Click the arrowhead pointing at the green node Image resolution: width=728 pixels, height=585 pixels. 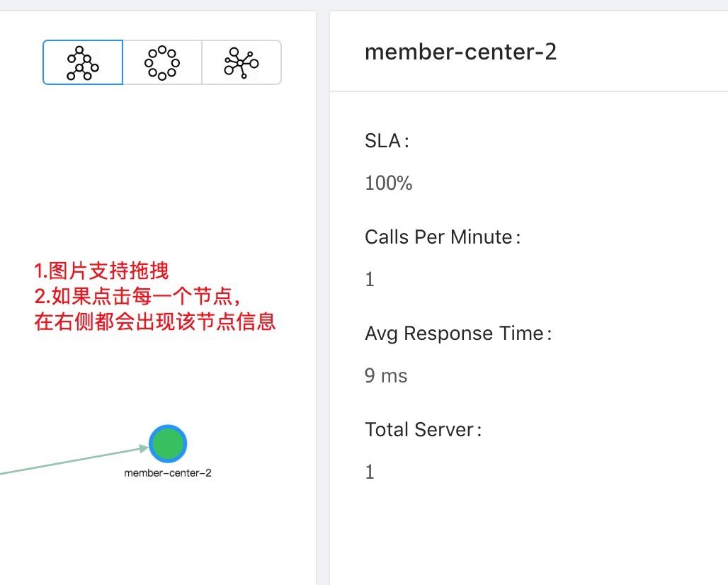coord(144,448)
